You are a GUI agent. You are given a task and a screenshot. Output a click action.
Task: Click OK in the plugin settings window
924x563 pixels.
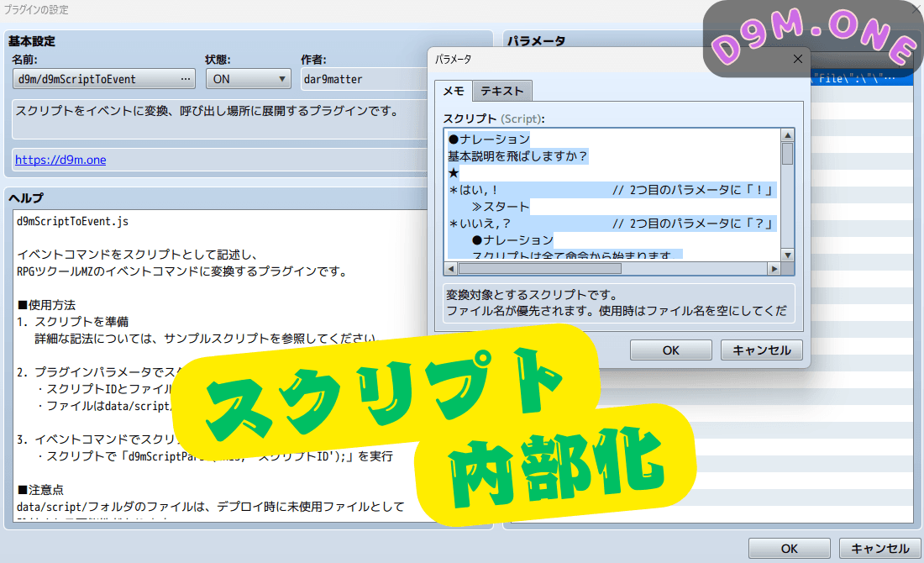tap(789, 548)
